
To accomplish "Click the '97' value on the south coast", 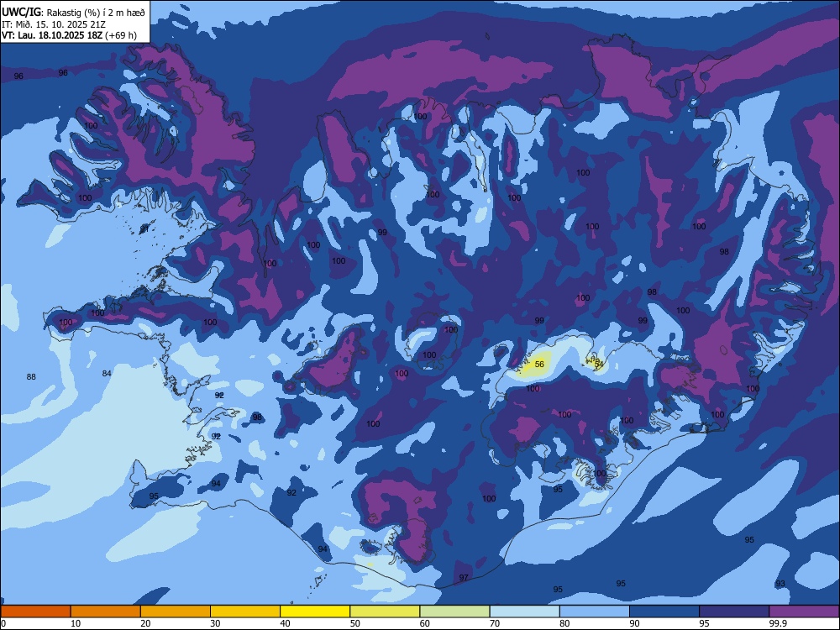I will [464, 578].
